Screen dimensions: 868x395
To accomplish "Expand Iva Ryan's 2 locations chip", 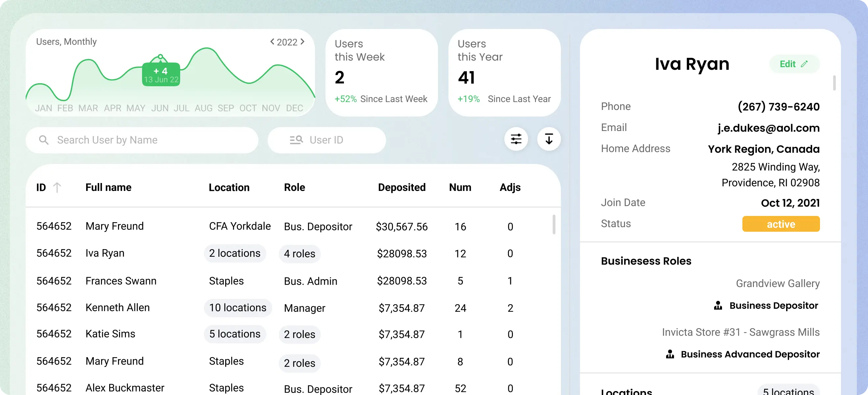I will pyautogui.click(x=234, y=253).
